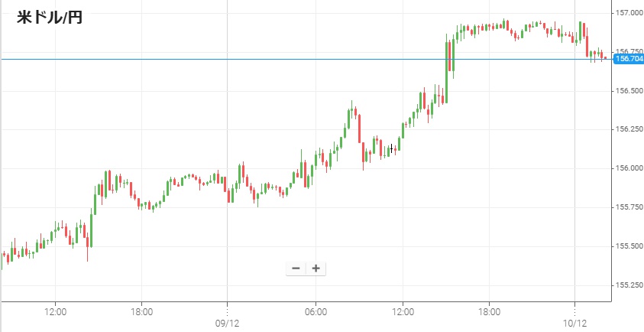Zoom out the chart with minus button
This screenshot has height=332, width=644.
point(296,269)
